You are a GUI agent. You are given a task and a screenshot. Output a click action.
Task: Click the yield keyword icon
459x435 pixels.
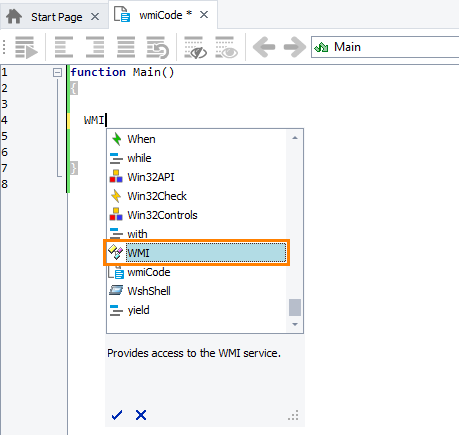(116, 310)
